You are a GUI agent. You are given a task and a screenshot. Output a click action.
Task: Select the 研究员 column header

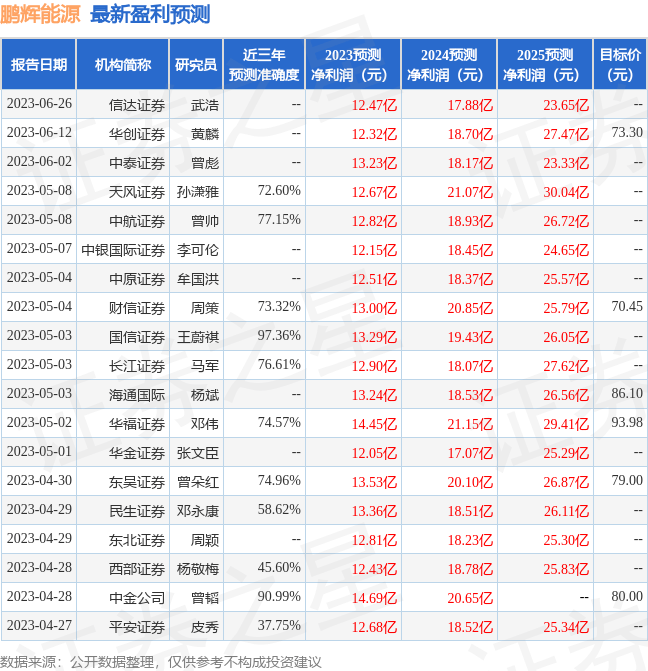click(195, 65)
